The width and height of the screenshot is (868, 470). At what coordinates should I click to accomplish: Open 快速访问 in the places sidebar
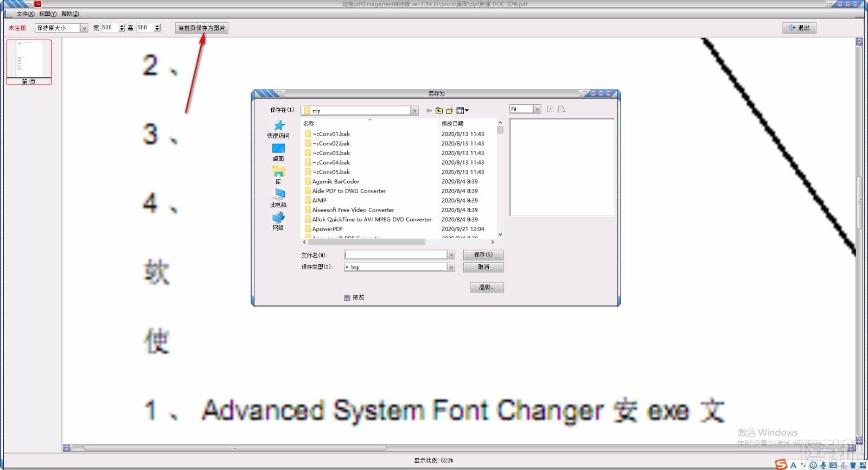(x=278, y=129)
